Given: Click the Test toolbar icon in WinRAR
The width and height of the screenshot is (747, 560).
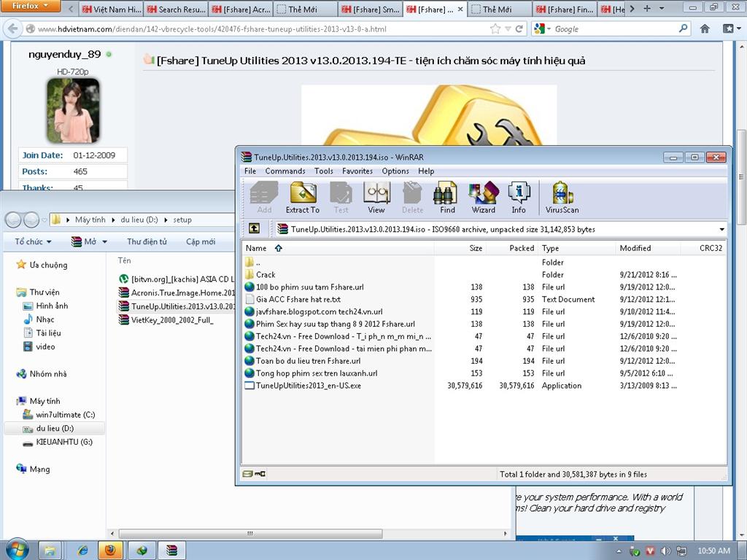Looking at the screenshot, I should 341,197.
